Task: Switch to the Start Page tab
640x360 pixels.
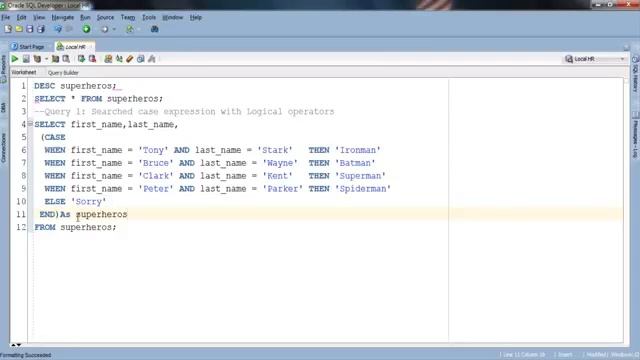Action: coord(28,47)
